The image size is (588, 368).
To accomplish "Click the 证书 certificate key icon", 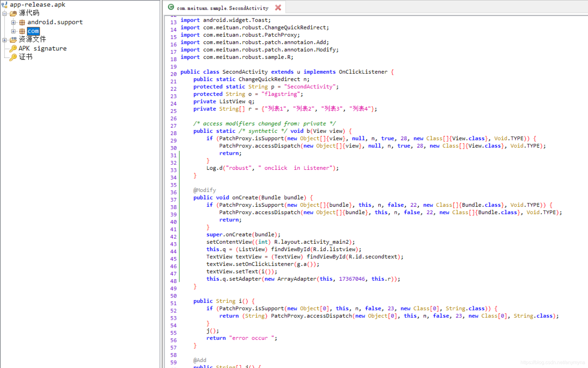I will [x=13, y=57].
